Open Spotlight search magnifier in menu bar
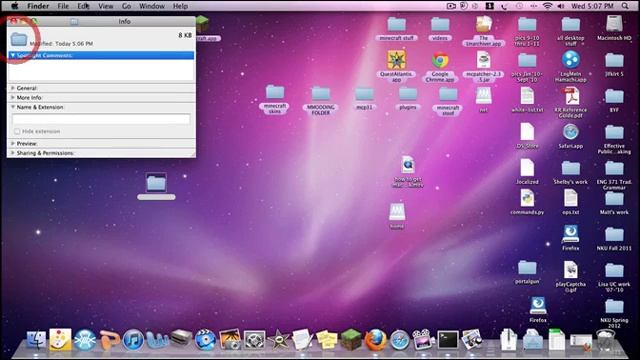Image resolution: width=640 pixels, height=360 pixels. click(x=625, y=6)
